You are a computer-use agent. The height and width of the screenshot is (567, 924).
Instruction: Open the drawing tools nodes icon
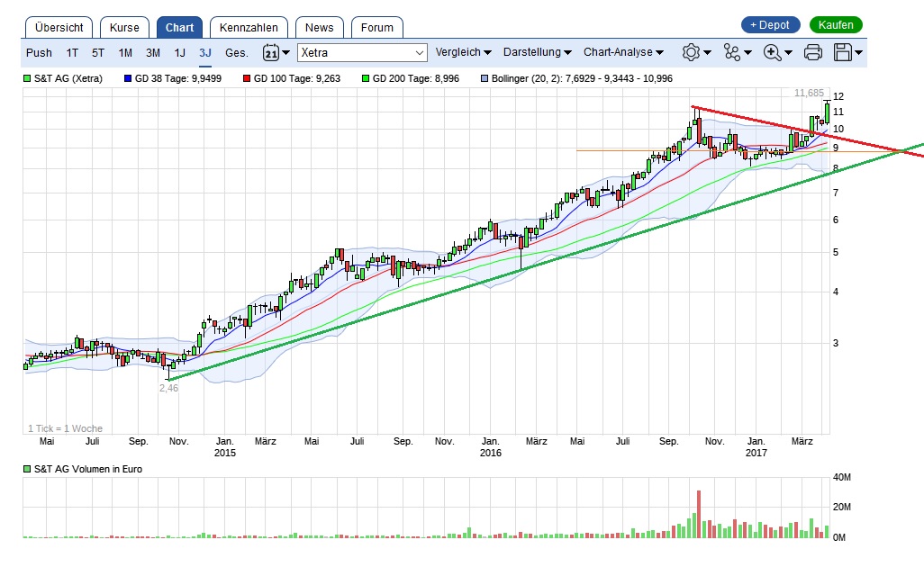click(x=732, y=52)
